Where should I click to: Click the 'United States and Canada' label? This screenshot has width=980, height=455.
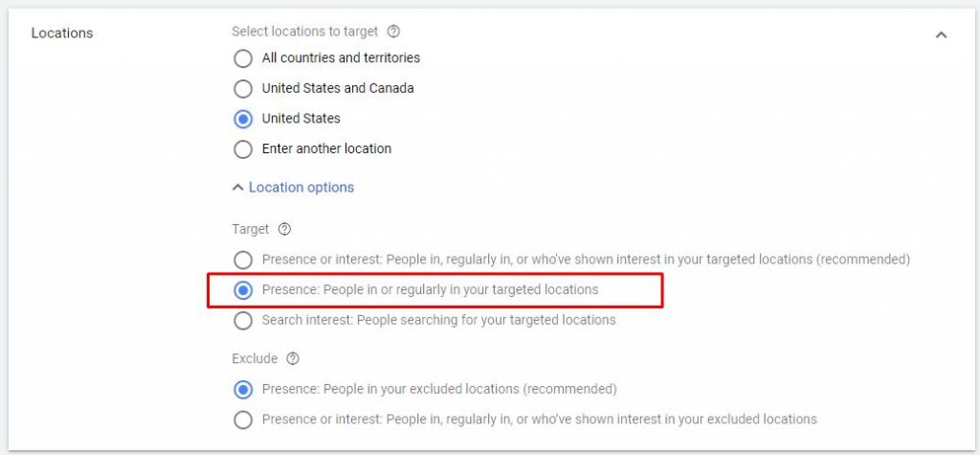click(x=338, y=89)
